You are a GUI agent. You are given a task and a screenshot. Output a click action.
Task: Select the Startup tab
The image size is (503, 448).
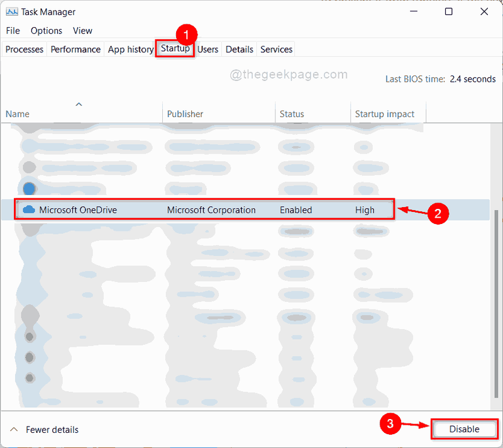click(175, 48)
